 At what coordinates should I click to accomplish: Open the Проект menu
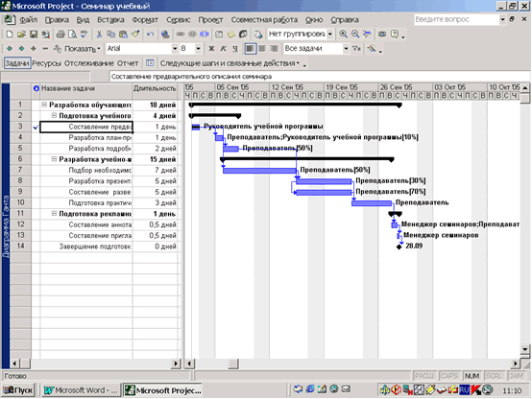tap(210, 19)
